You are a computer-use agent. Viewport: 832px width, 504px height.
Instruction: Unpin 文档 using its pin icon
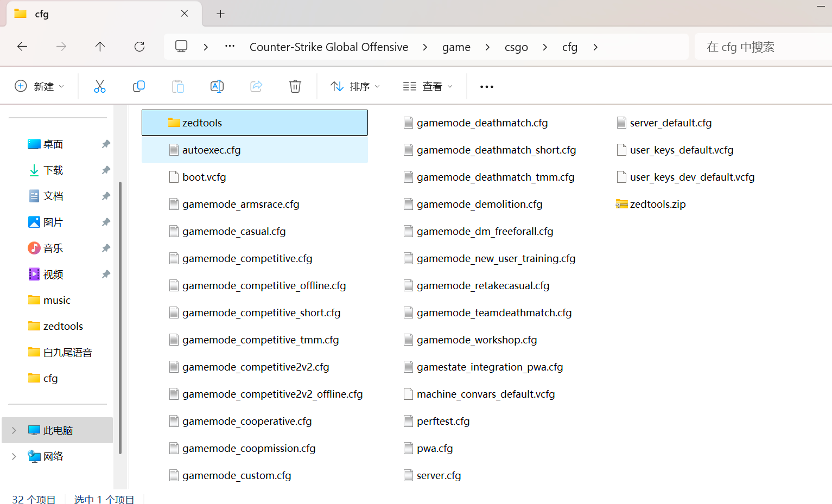(x=106, y=196)
